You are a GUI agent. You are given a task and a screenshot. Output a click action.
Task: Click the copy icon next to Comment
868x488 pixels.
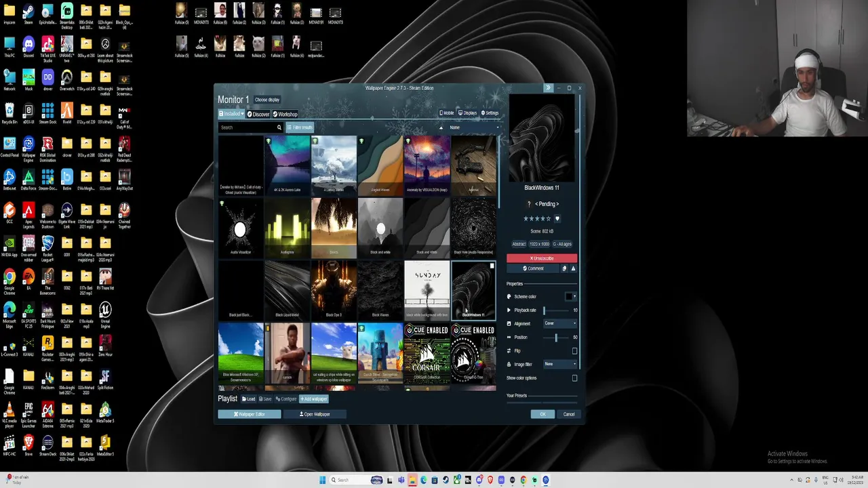click(x=564, y=268)
